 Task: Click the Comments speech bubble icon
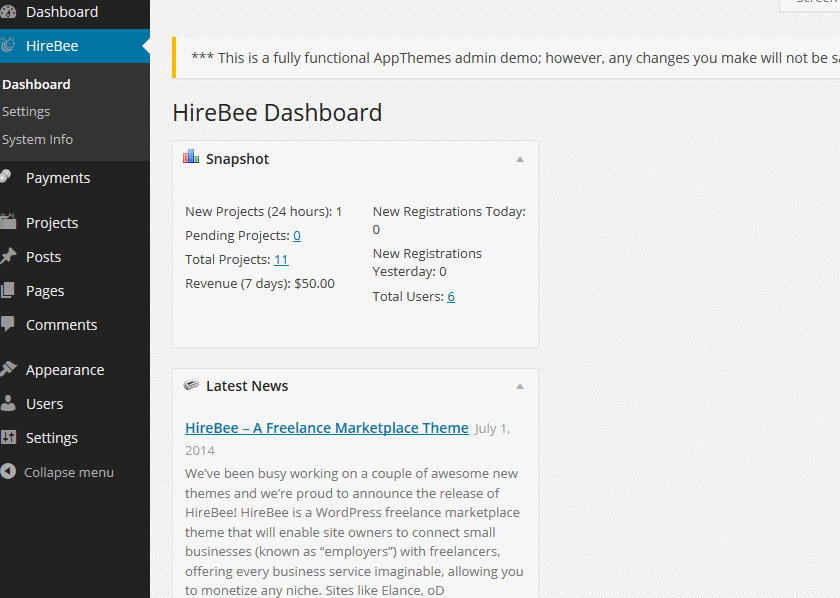tap(8, 324)
